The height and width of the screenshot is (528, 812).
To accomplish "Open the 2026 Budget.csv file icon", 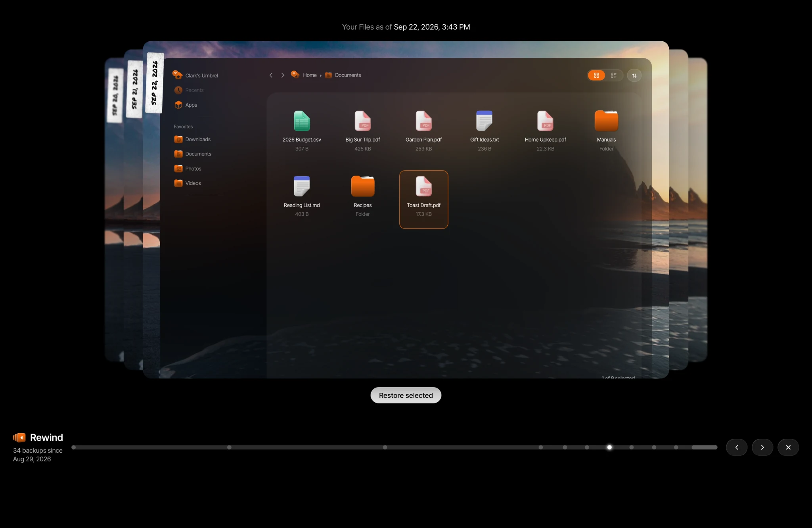I will click(x=302, y=121).
